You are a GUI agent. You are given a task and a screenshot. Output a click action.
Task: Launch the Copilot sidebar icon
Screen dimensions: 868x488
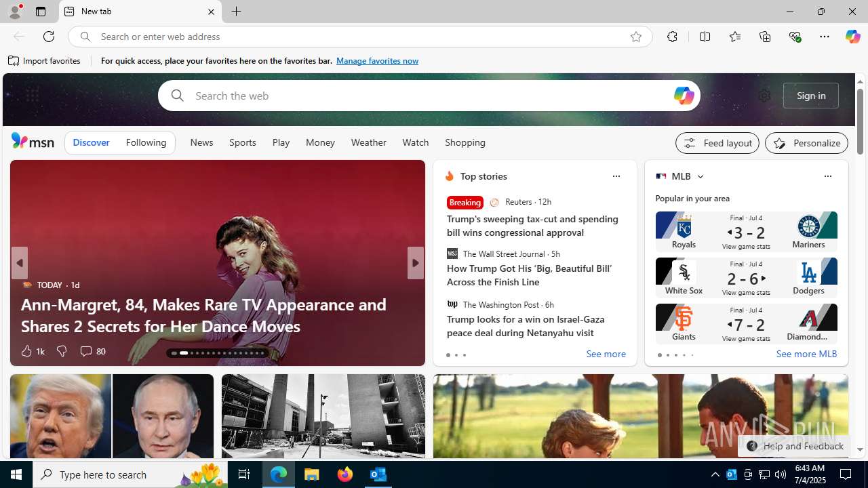coord(852,37)
